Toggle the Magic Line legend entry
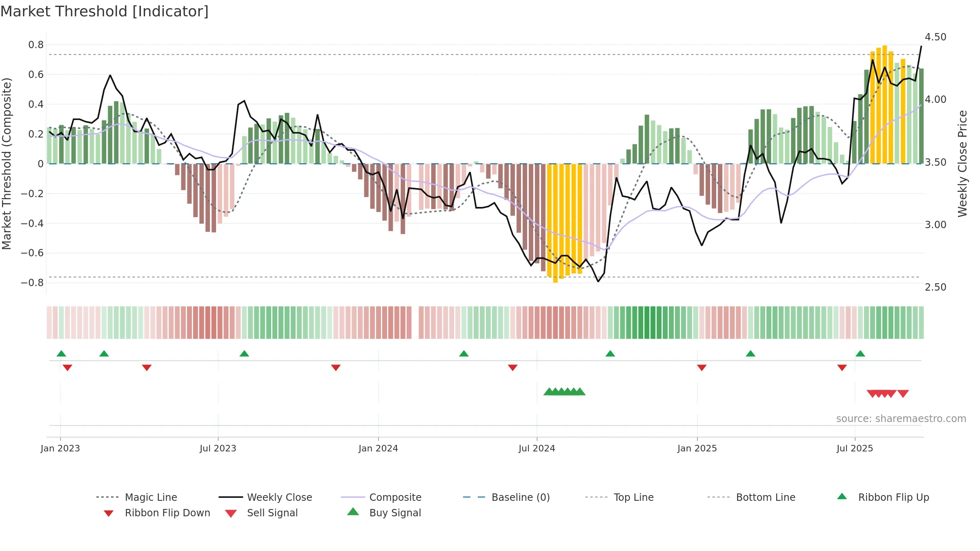Image resolution: width=980 pixels, height=551 pixels. (137, 497)
